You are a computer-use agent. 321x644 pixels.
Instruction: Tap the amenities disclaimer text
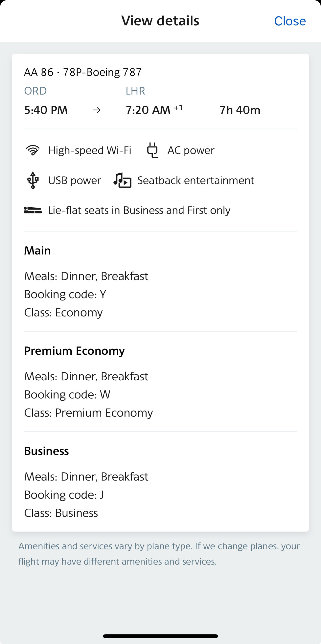pyautogui.click(x=159, y=553)
